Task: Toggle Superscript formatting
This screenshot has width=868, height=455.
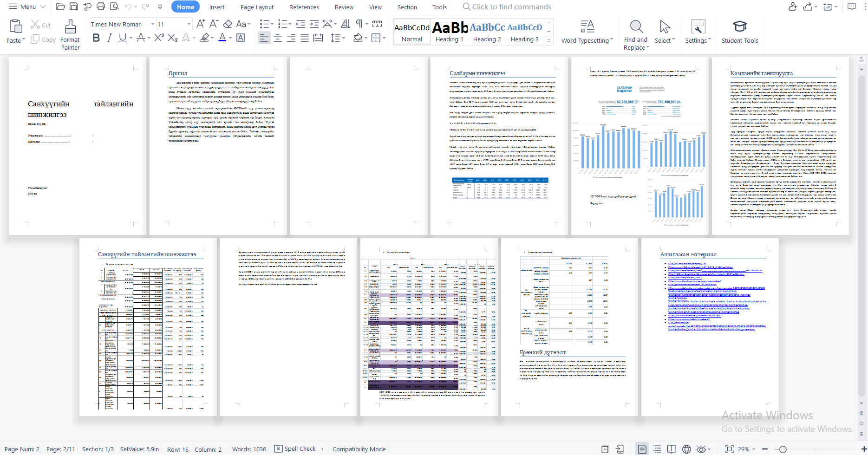Action: [x=159, y=38]
